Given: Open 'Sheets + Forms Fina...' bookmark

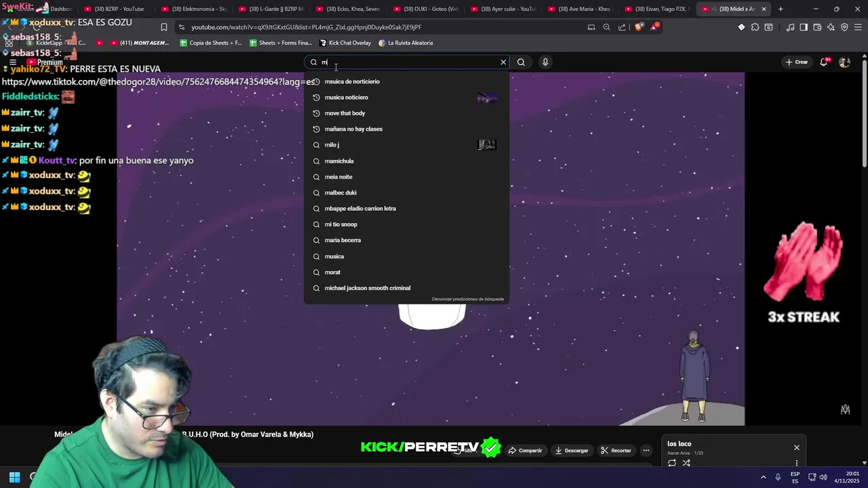Looking at the screenshot, I should pos(281,43).
